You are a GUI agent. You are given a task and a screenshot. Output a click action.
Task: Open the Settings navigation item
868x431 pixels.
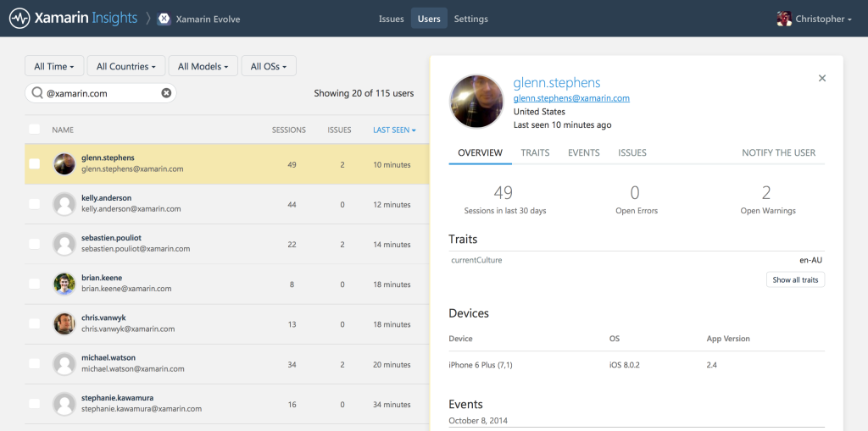point(471,19)
